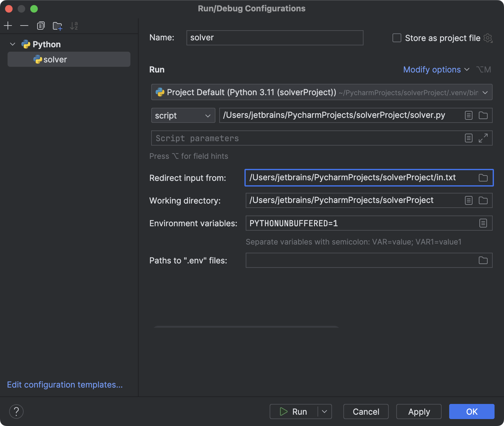Click inside the Paths to .env files field
Screen dimensions: 504x426
click(x=346, y=260)
